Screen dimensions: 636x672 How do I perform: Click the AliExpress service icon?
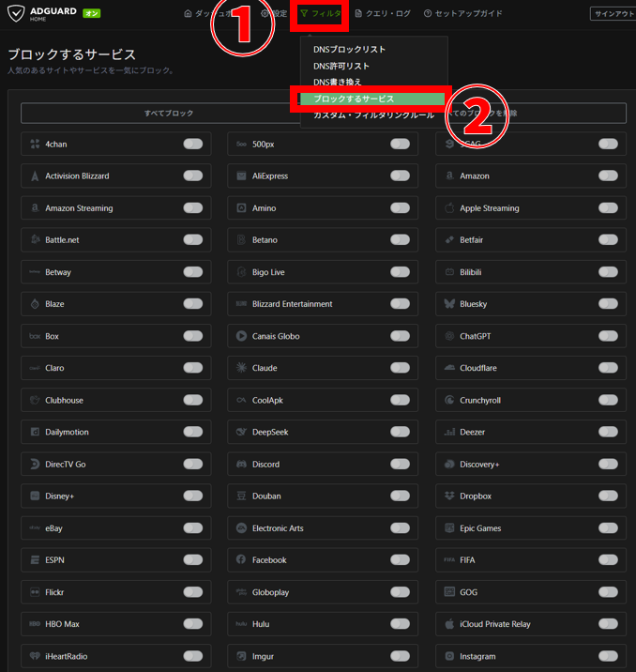click(242, 176)
